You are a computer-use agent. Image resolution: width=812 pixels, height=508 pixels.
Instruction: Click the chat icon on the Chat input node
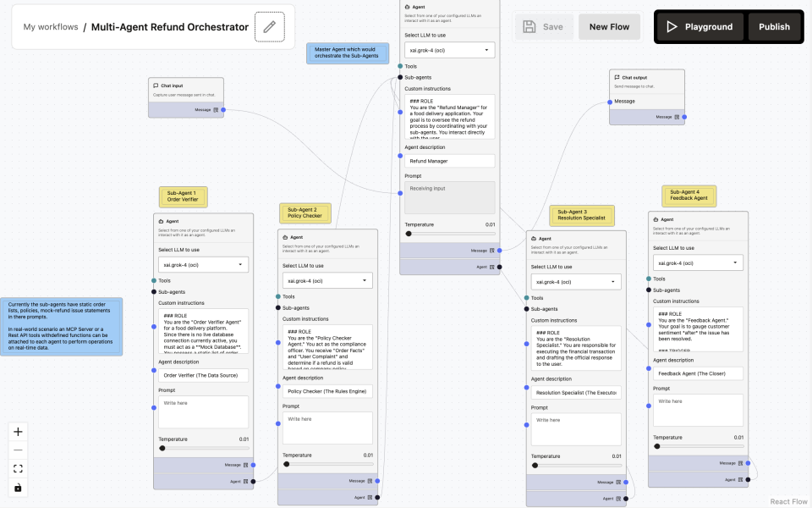tap(154, 85)
